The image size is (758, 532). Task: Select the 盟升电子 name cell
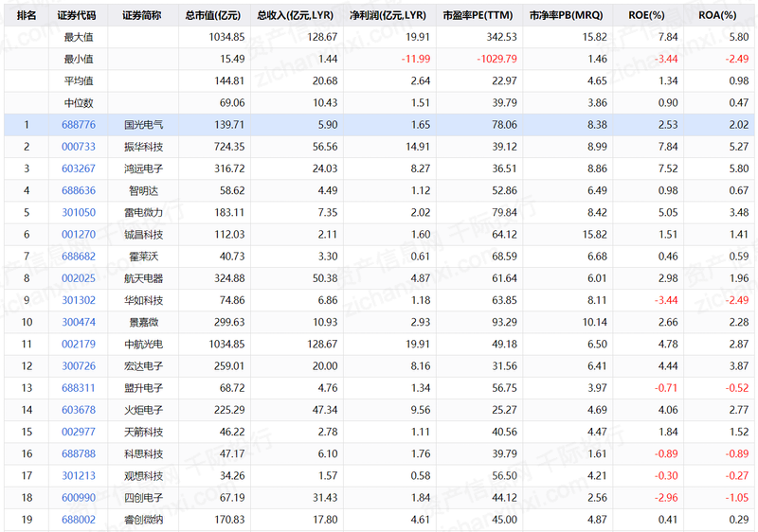click(143, 388)
